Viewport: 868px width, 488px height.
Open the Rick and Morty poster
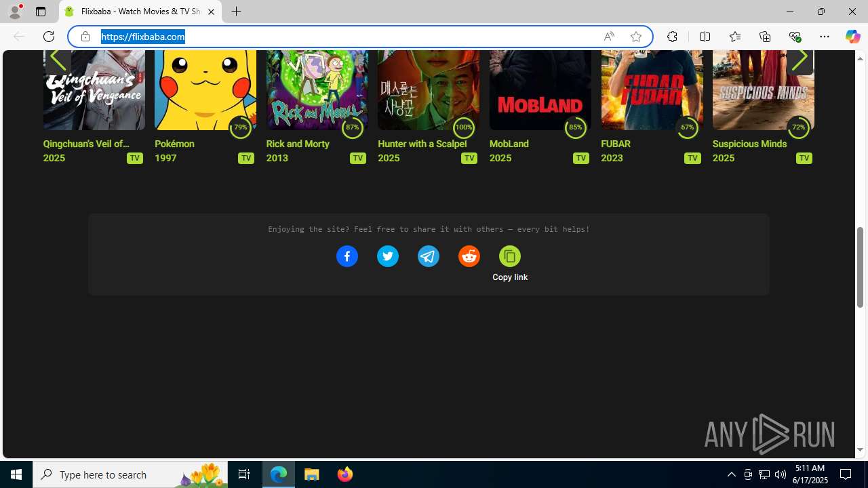pyautogui.click(x=317, y=89)
